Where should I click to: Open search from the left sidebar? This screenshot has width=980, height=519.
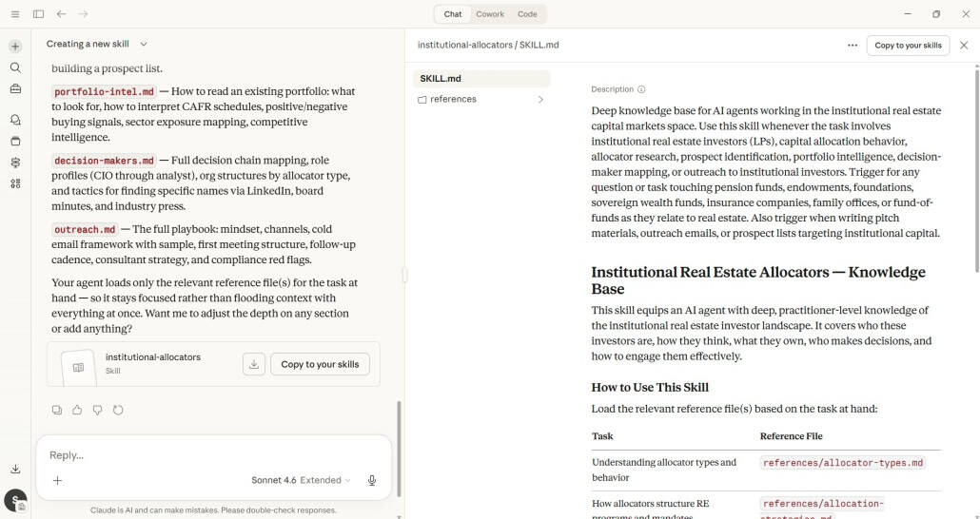(x=15, y=67)
